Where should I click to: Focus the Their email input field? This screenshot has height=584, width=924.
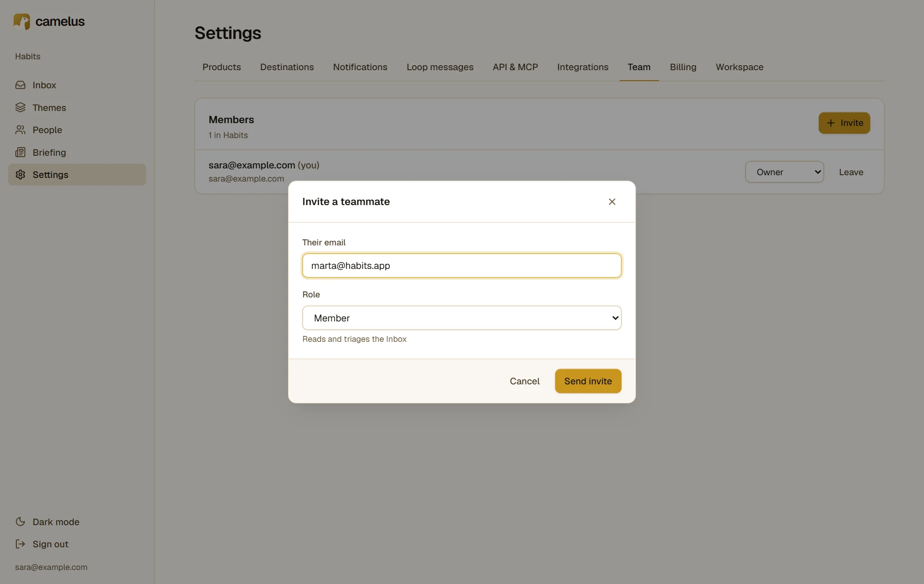tap(462, 266)
